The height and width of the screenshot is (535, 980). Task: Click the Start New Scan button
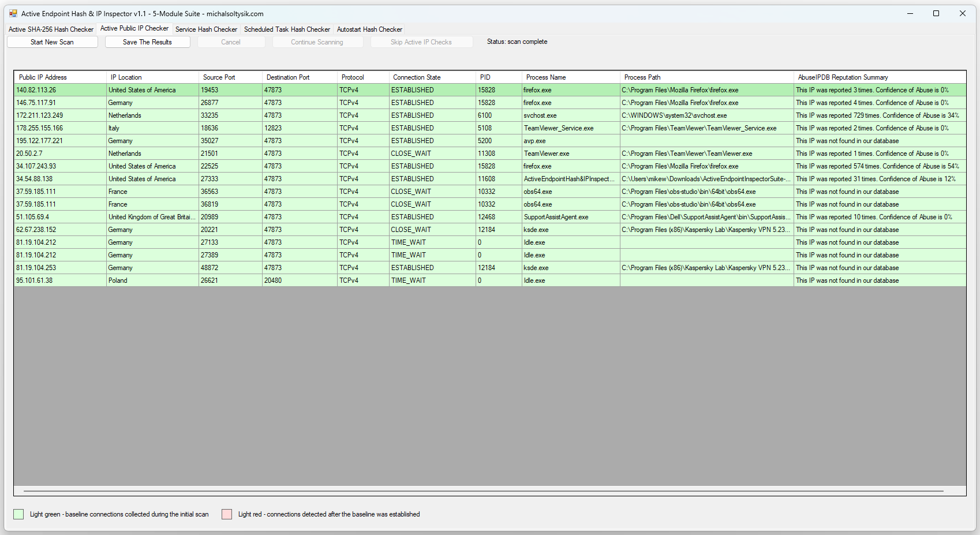tap(52, 42)
